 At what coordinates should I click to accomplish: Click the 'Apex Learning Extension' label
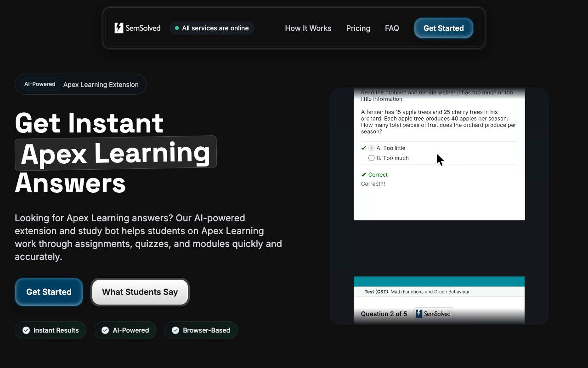point(101,85)
